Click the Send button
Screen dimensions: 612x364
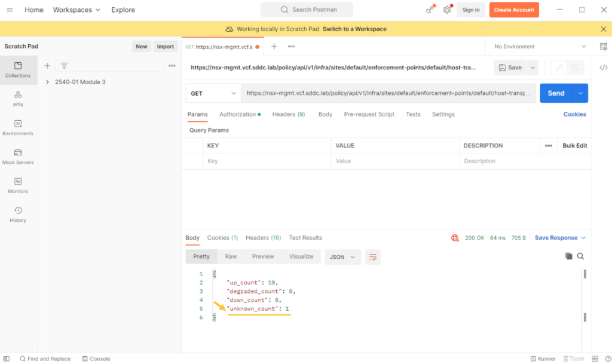[x=556, y=93]
